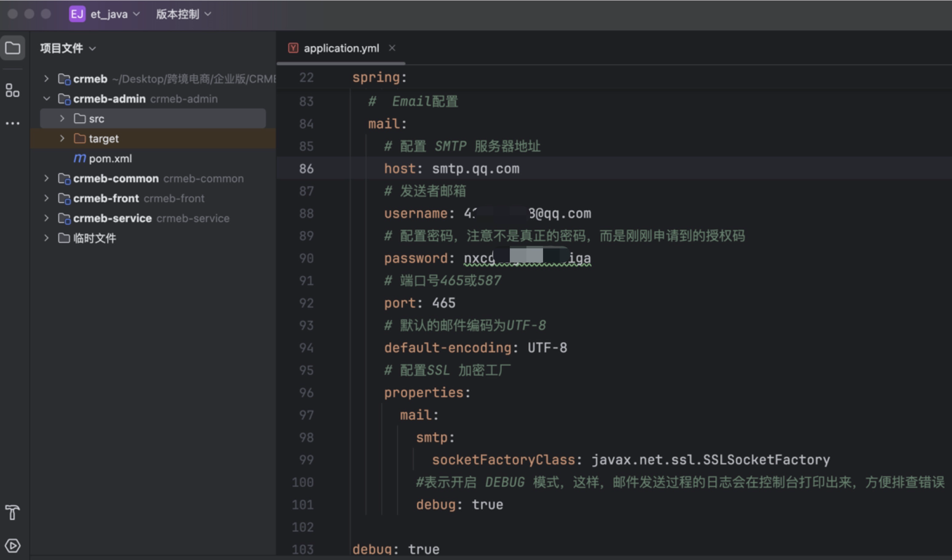Click 'javax.net.ssl.SSLSocketFactory' value
Image resolution: width=952 pixels, height=560 pixels.
point(710,460)
